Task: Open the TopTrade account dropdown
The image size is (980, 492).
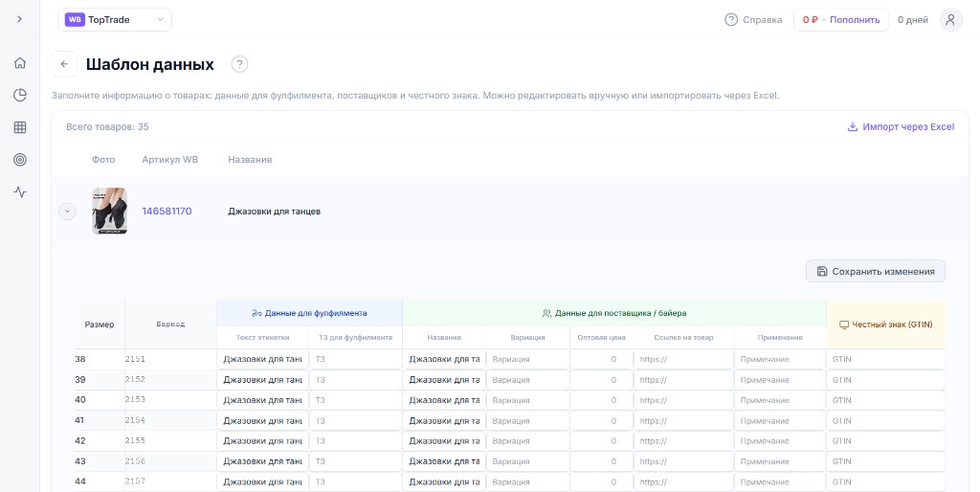Action: point(115,19)
